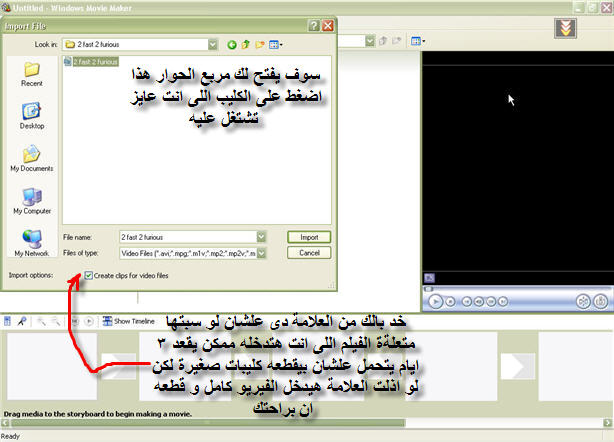Open My Documents in the places bar
The width and height of the screenshot is (614, 442).
point(31,159)
